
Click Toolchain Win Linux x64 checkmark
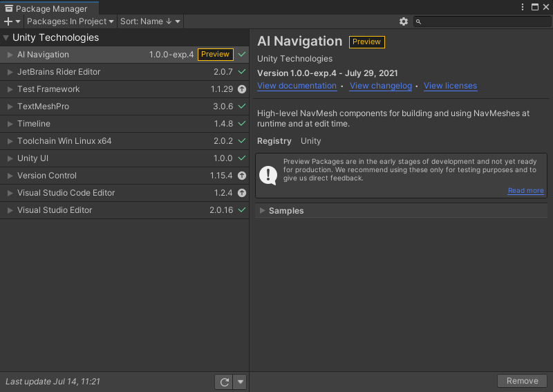(242, 141)
